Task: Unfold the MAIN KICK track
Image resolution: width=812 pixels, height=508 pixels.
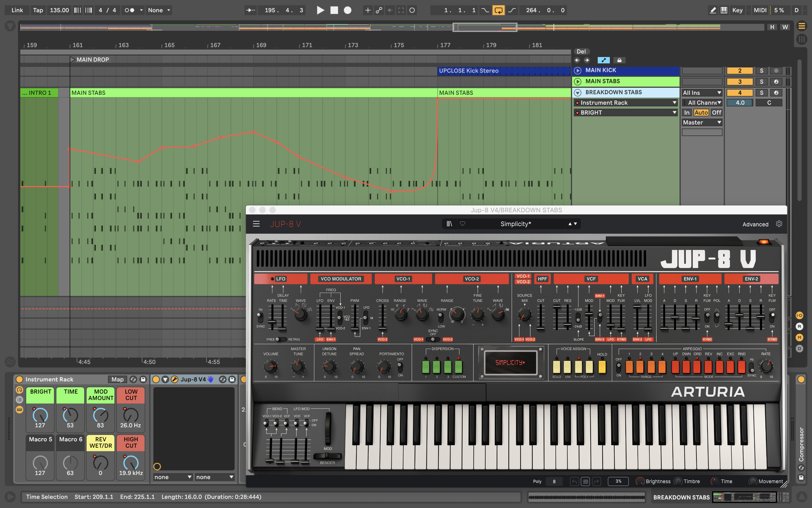Action: coord(578,71)
